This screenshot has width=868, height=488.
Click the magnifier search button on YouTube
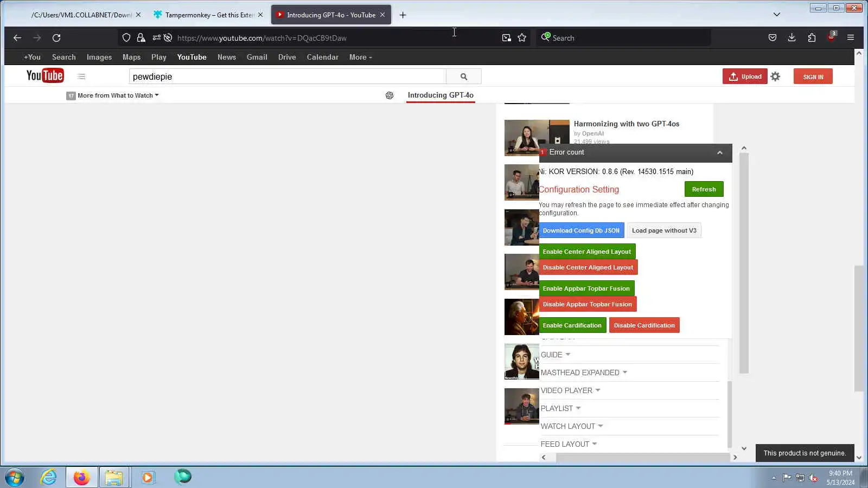pos(464,77)
